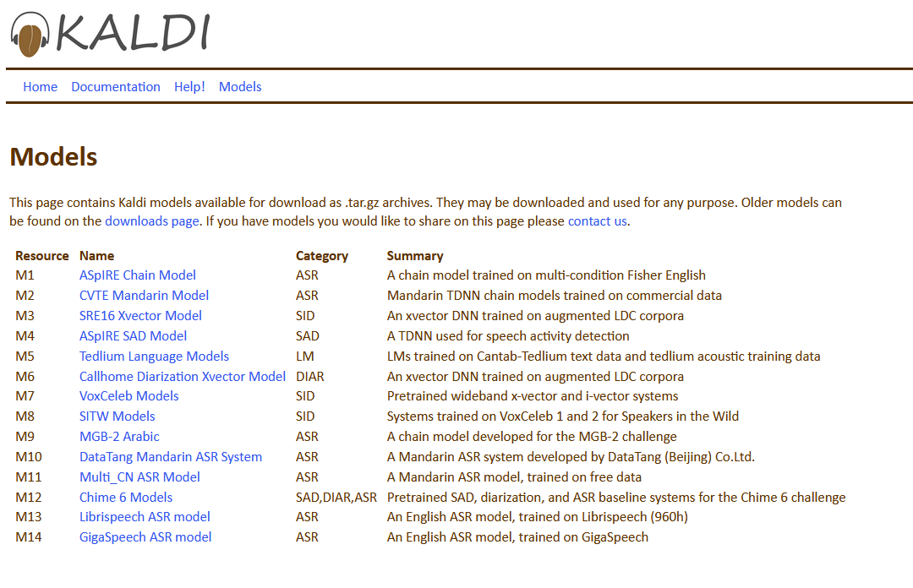Click summary about multi-condition Fisher English
This screenshot has height=588, width=913.
coord(546,275)
